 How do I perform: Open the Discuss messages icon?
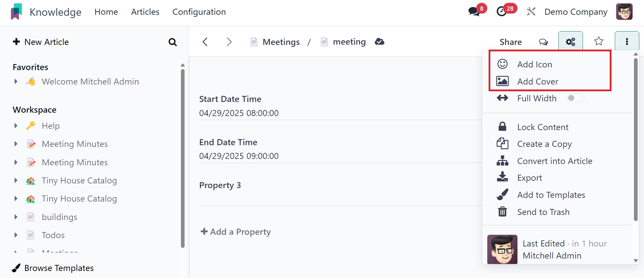474,12
